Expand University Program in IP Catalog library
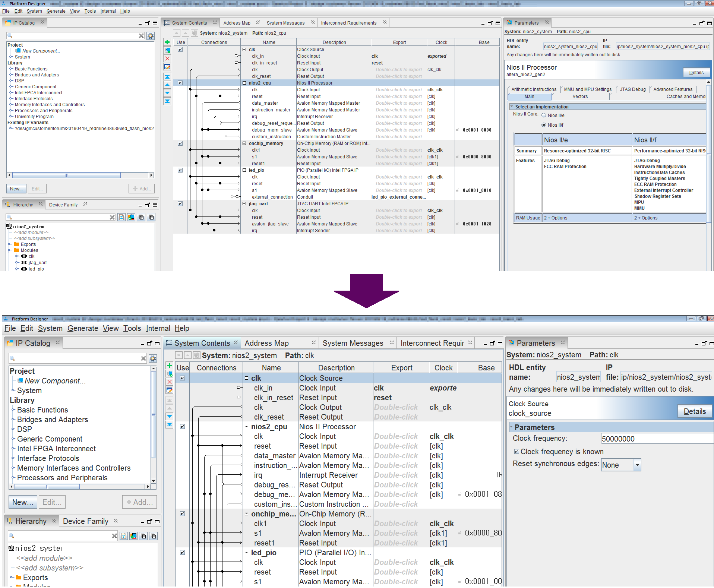The height and width of the screenshot is (588, 714). (11, 117)
